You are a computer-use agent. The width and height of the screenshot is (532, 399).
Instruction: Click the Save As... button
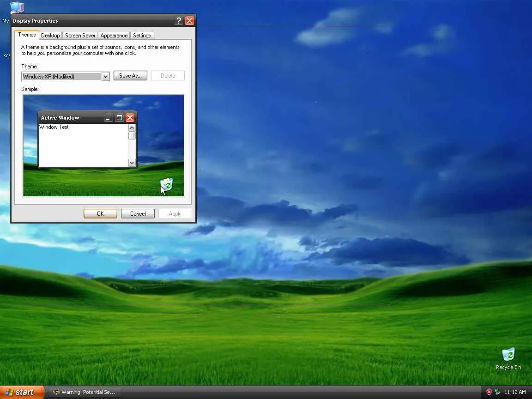pos(130,76)
